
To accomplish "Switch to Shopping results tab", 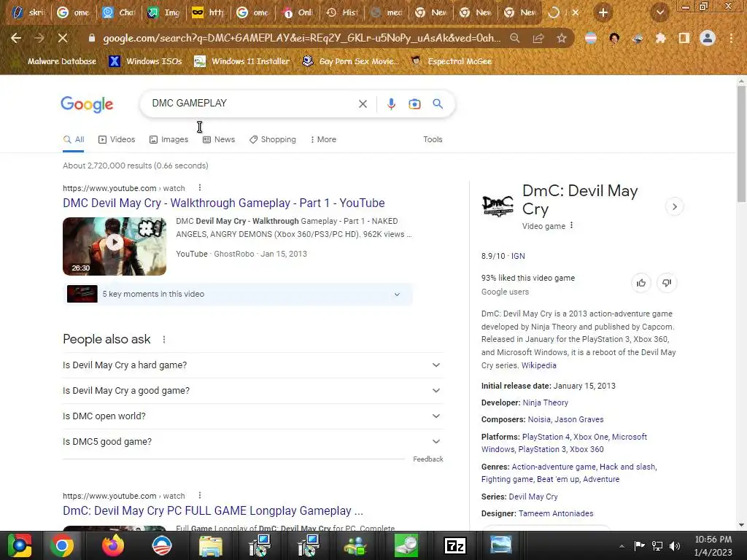I will click(273, 139).
